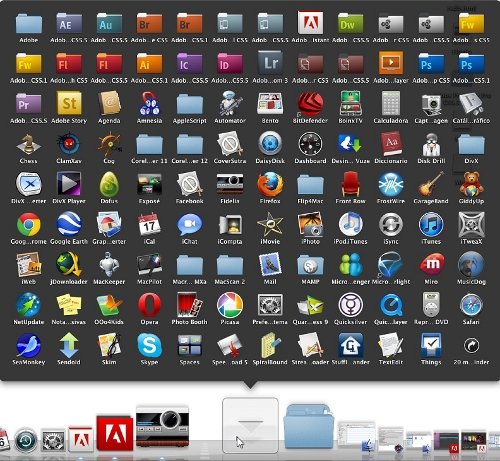Viewport: 500px width, 461px height.
Task: Open the Premiere Pr folder
Action: click(29, 104)
